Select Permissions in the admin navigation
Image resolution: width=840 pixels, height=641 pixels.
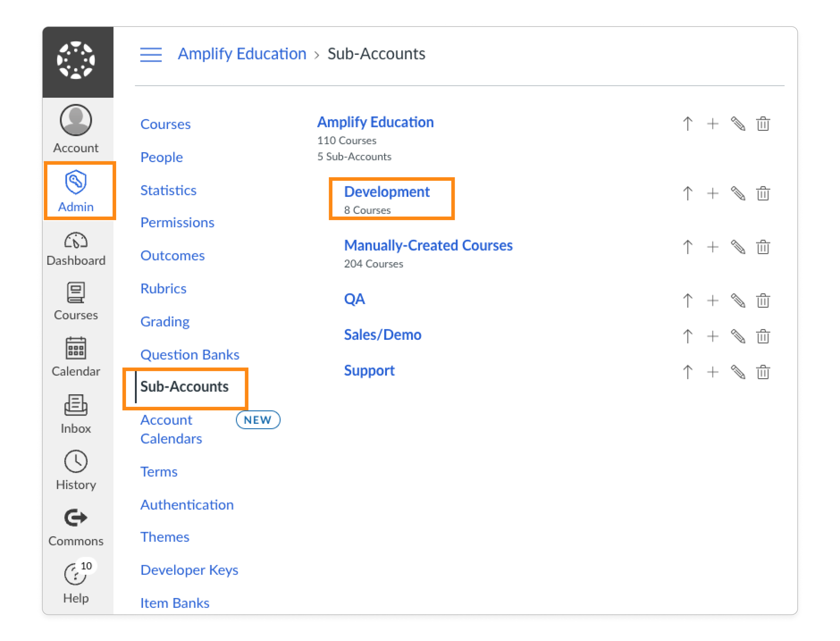[177, 222]
